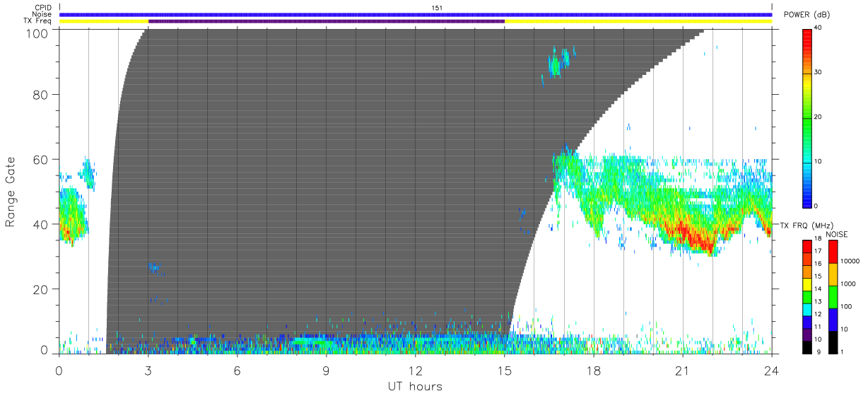868x401 pixels.
Task: Click the CPID label
Action: pyautogui.click(x=43, y=8)
